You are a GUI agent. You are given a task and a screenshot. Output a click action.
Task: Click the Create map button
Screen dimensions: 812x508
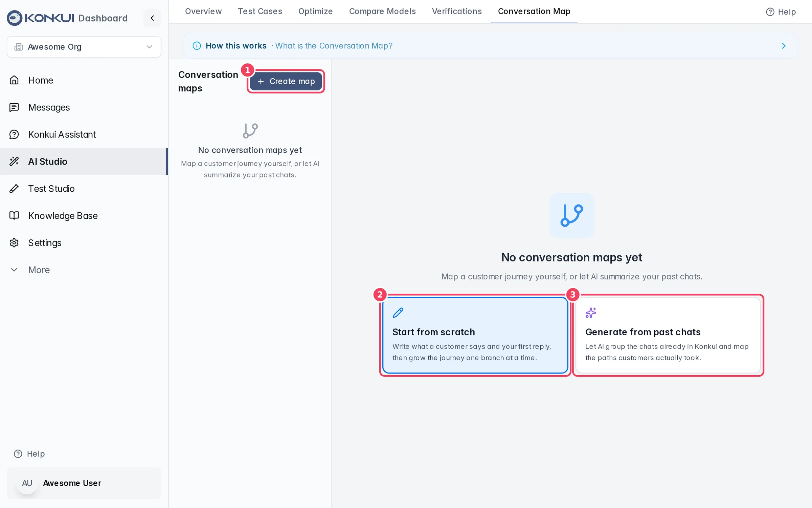click(x=286, y=81)
